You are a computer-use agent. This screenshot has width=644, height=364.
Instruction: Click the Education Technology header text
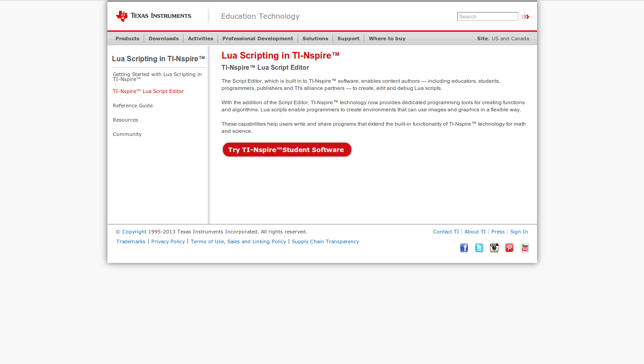(260, 16)
